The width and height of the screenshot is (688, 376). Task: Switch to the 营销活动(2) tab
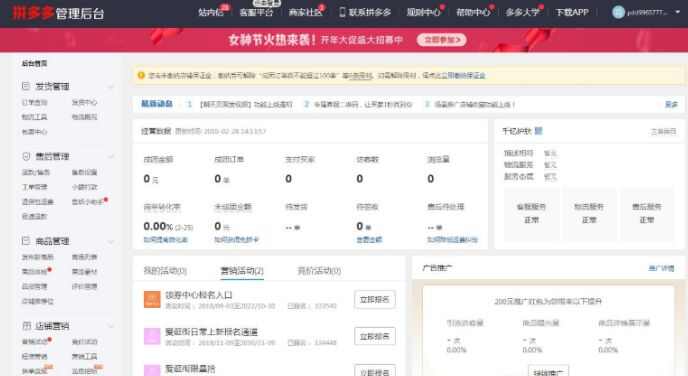pyautogui.click(x=242, y=271)
